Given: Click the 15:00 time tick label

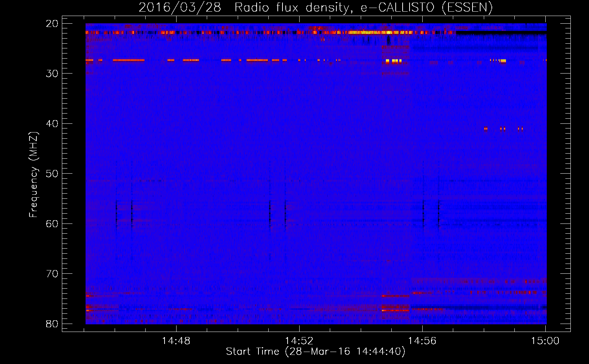Looking at the screenshot, I should point(545,341).
